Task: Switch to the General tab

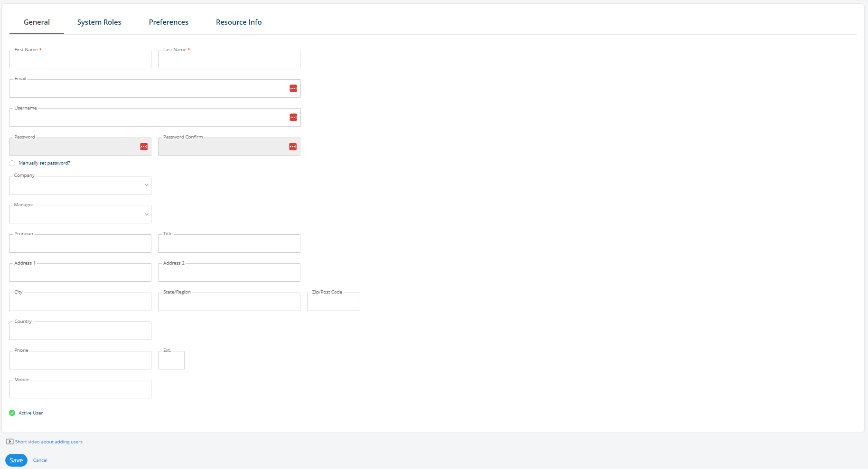Action: click(x=37, y=22)
